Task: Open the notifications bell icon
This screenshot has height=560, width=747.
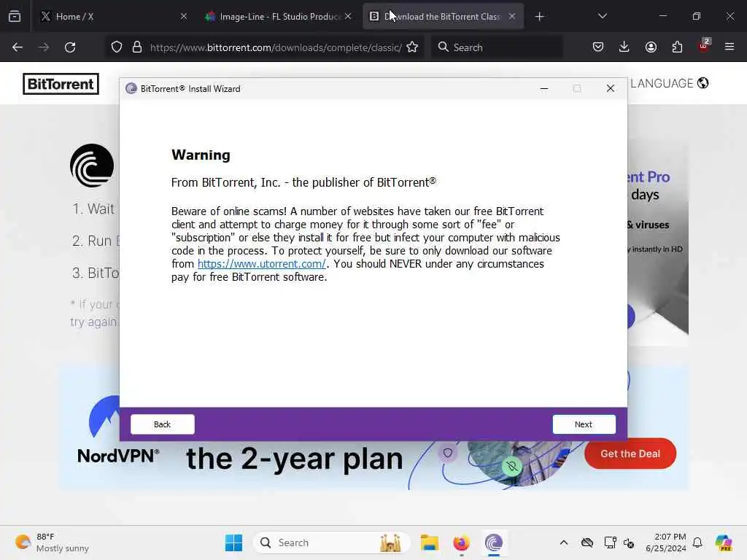Action: click(697, 542)
